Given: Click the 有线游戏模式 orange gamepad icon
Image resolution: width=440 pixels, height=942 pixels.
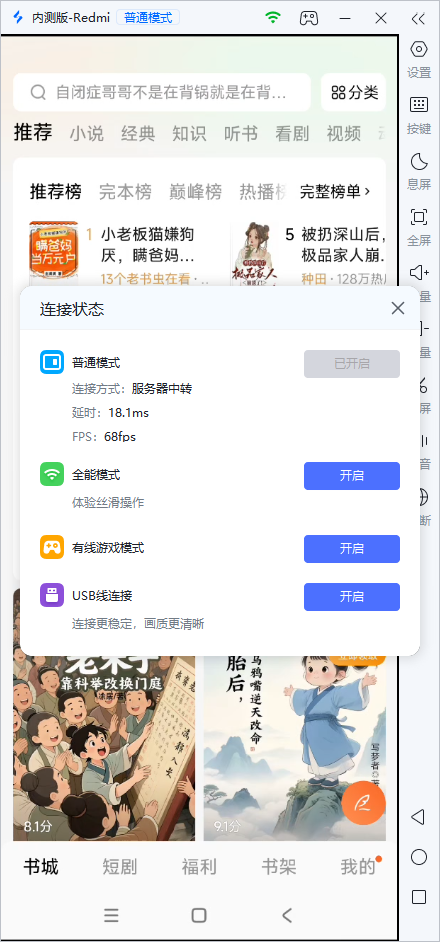Looking at the screenshot, I should coord(52,547).
